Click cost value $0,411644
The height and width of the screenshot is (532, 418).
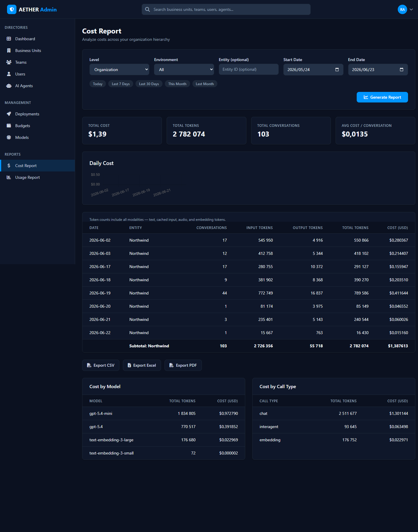(x=399, y=293)
